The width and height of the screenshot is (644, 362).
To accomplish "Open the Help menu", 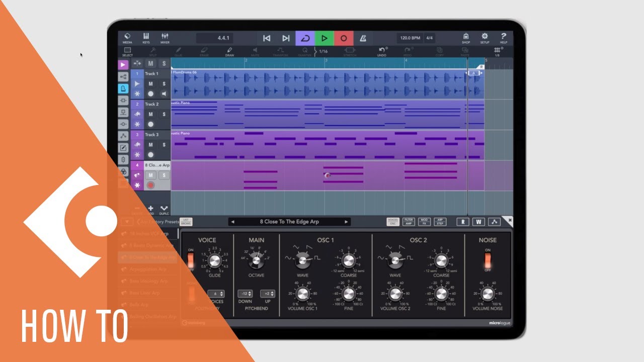I will 503,38.
